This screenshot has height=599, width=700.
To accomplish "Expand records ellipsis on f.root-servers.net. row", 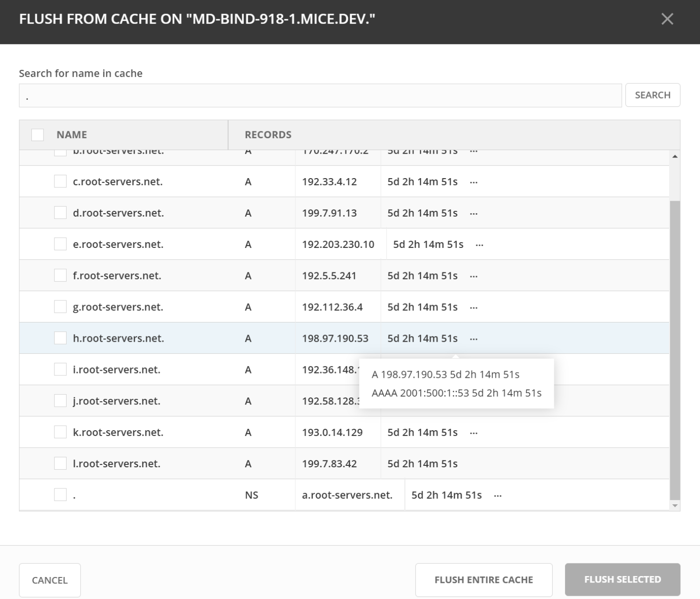I will (474, 277).
